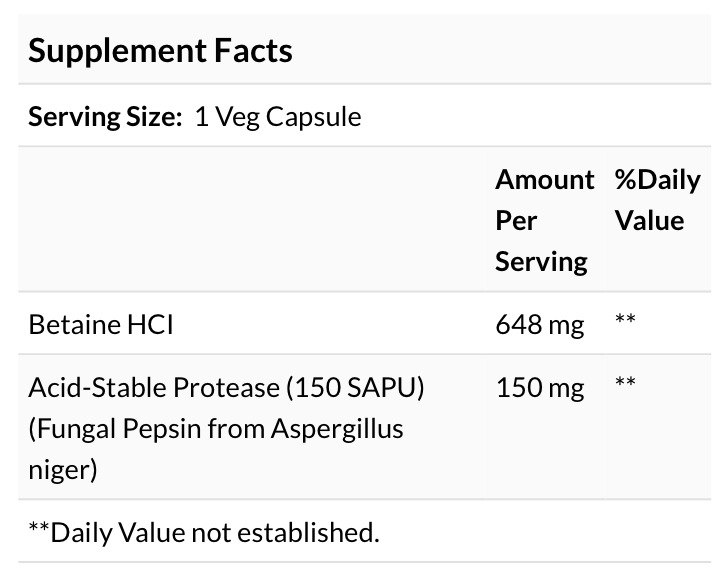Click the "150 mg" amount value
Viewport: 722px width, 586px height.
click(540, 387)
